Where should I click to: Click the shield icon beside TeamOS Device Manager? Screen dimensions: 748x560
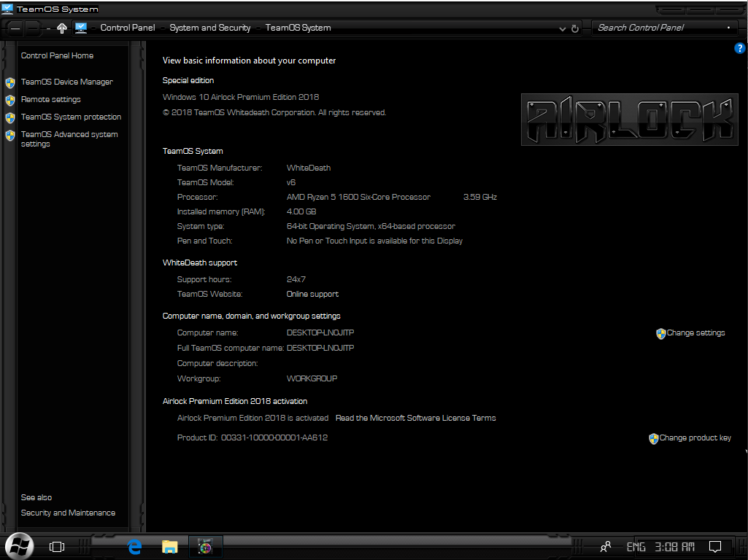[x=10, y=83]
